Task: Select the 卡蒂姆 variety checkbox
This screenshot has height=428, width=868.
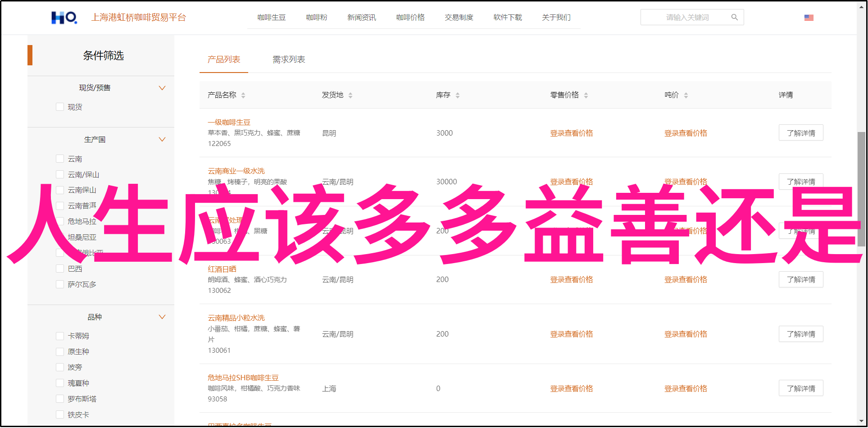Action: [59, 336]
